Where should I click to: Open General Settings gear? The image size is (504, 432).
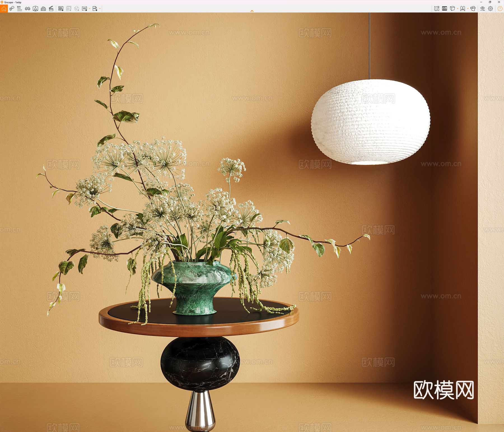click(490, 9)
